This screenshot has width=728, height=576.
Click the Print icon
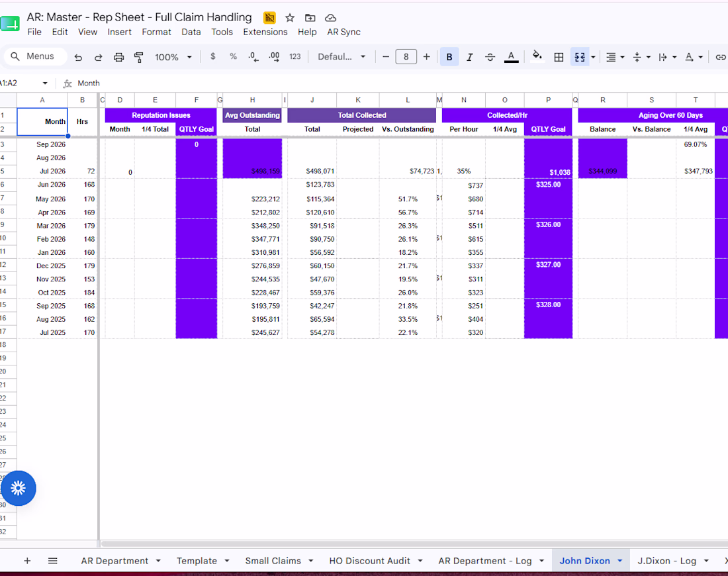[x=119, y=57]
